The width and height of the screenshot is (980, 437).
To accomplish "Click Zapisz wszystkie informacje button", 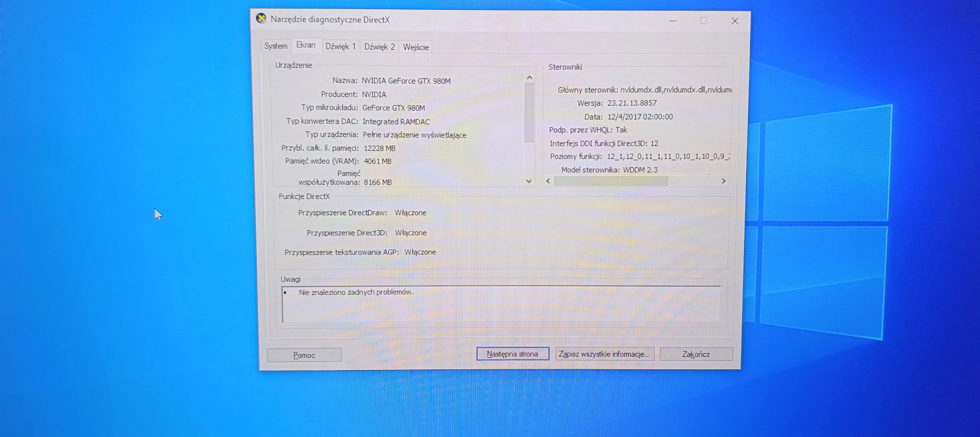I will pos(604,354).
